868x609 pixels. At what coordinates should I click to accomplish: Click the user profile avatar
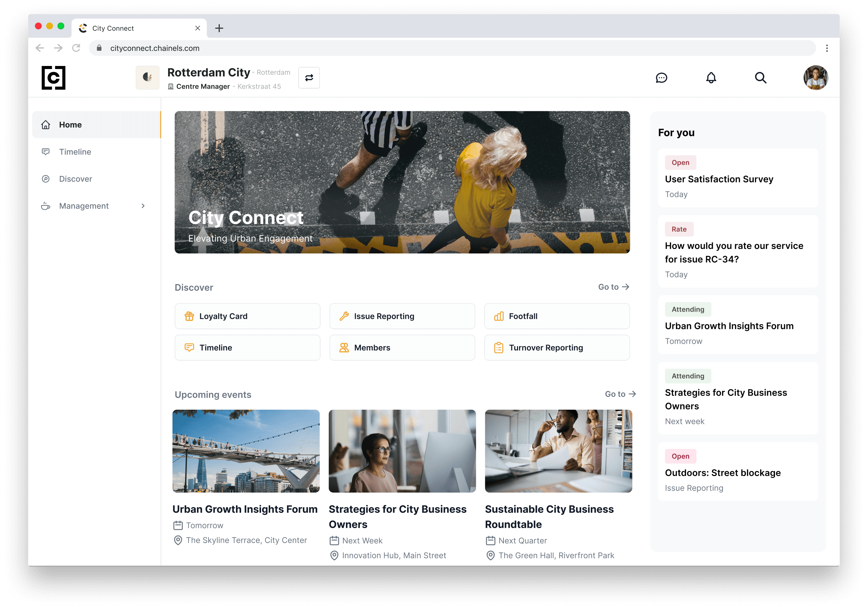[x=816, y=77]
